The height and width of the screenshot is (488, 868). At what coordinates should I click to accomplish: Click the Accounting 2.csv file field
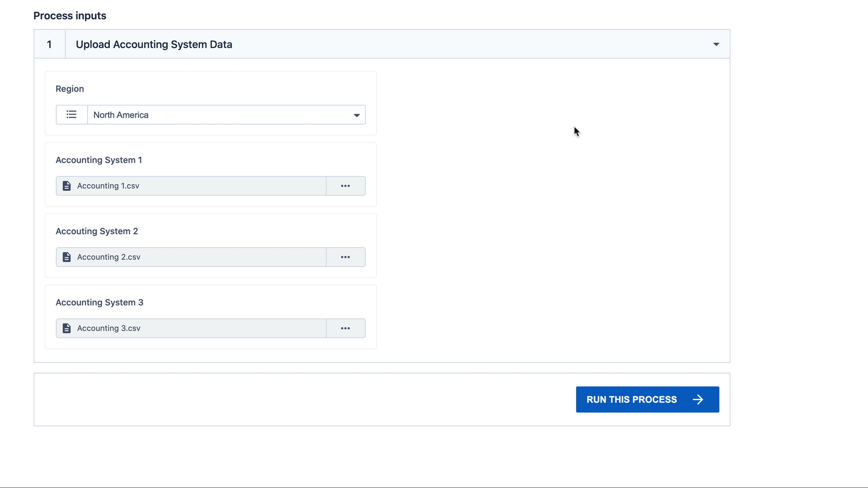pos(196,257)
